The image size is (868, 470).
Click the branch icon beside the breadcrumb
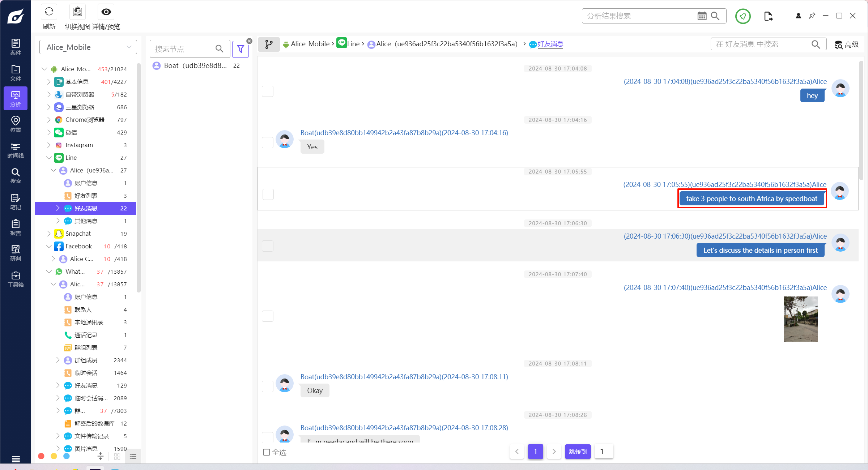pyautogui.click(x=269, y=44)
